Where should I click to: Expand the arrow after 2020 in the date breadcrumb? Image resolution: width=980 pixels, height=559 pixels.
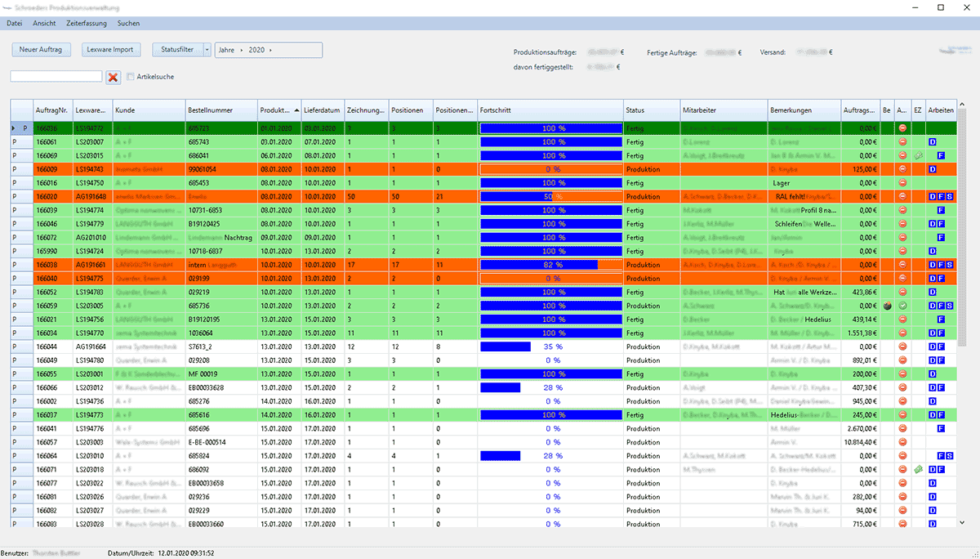tap(270, 51)
